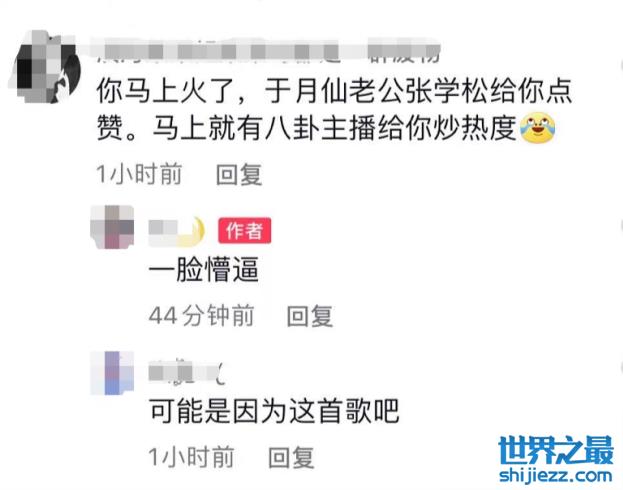This screenshot has width=623, height=490.
Task: View the purple-blue avatar of the last commenter
Action: (x=112, y=373)
